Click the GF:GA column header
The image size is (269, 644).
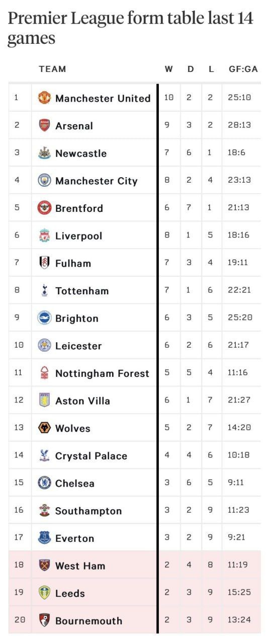click(243, 69)
